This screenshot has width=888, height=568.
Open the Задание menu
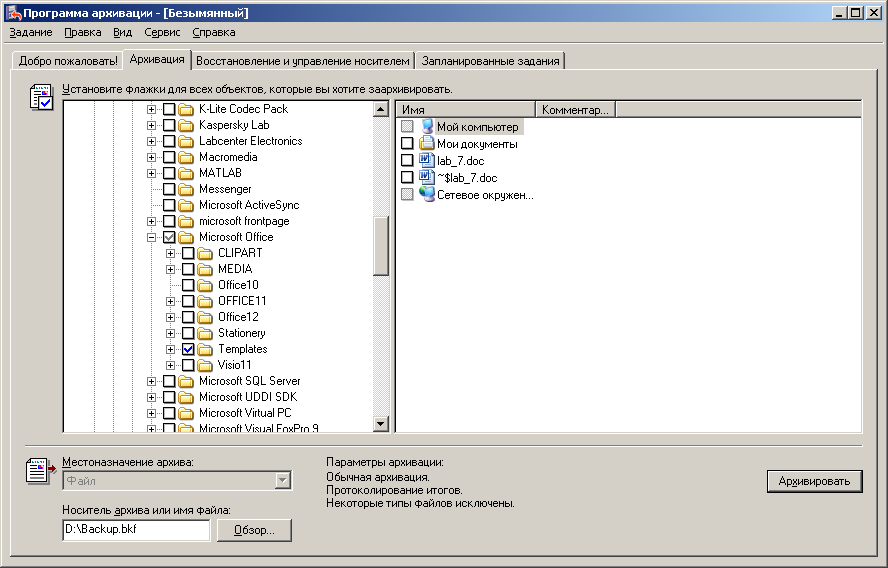31,32
